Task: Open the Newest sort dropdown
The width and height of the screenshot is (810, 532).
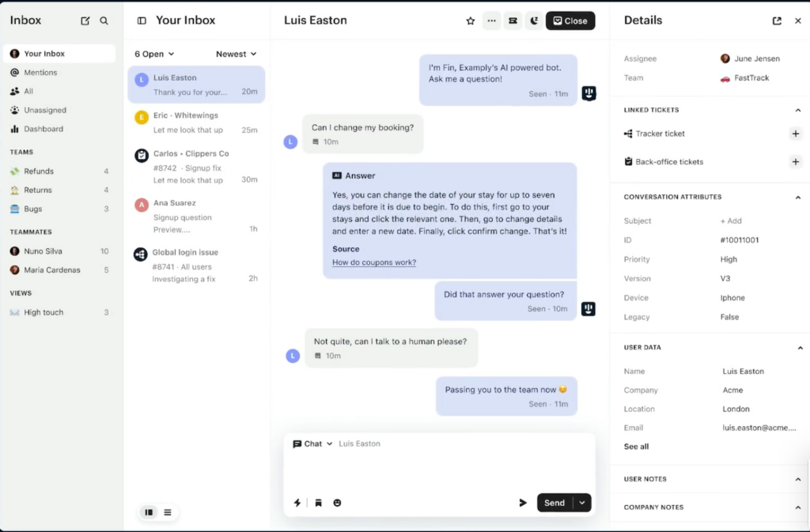Action: click(236, 54)
